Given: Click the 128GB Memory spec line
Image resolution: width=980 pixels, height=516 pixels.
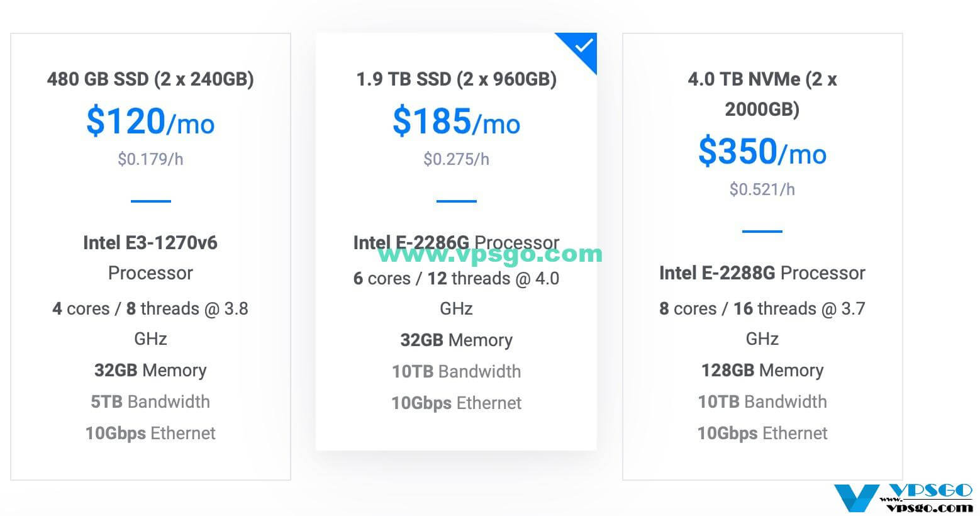Looking at the screenshot, I should click(762, 370).
